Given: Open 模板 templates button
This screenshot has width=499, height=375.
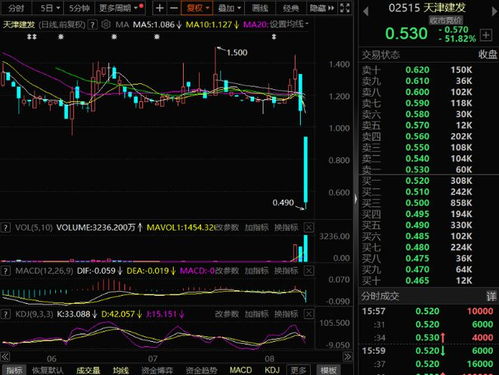Looking at the screenshot, I should tap(328, 370).
